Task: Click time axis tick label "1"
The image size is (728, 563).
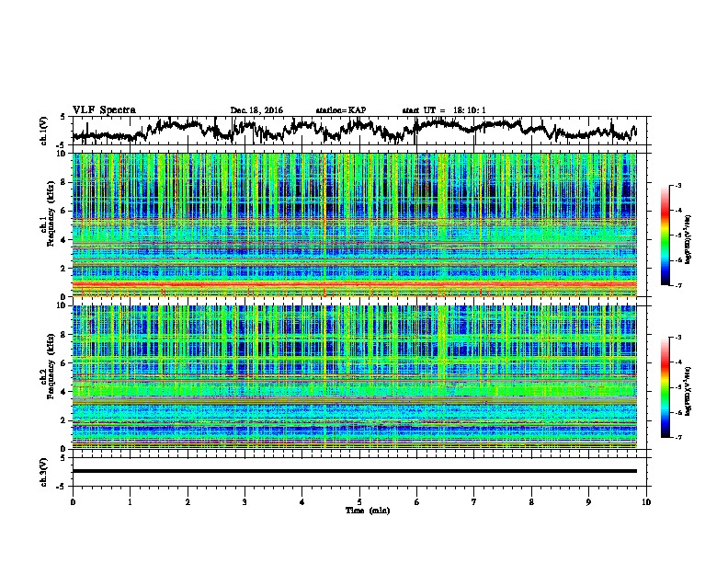Action: point(131,502)
